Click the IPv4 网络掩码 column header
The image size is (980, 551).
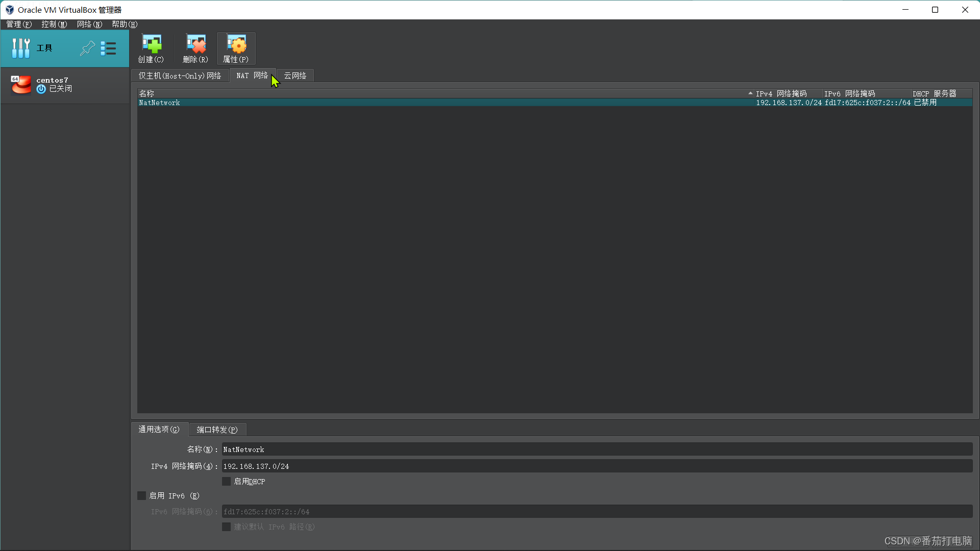pos(787,94)
